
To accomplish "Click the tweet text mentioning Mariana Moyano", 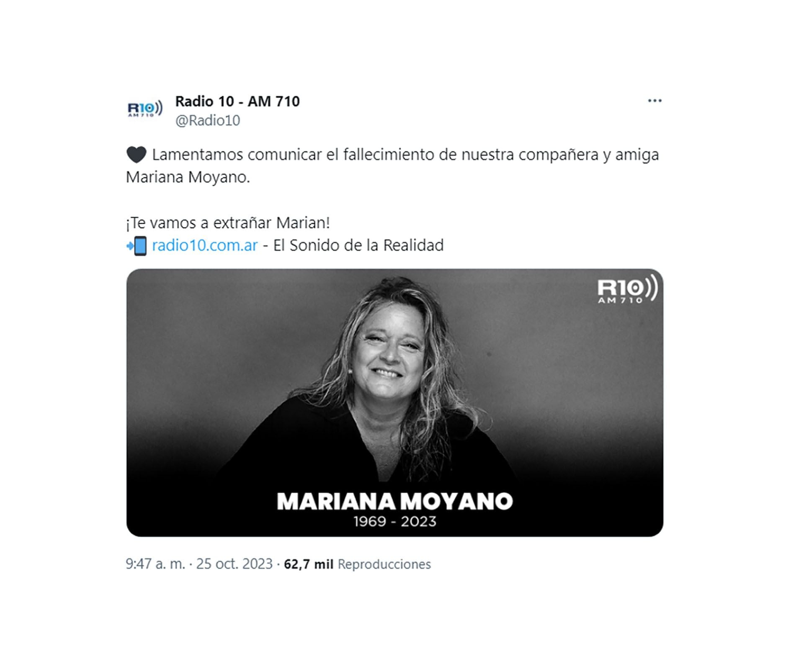I will [x=392, y=166].
